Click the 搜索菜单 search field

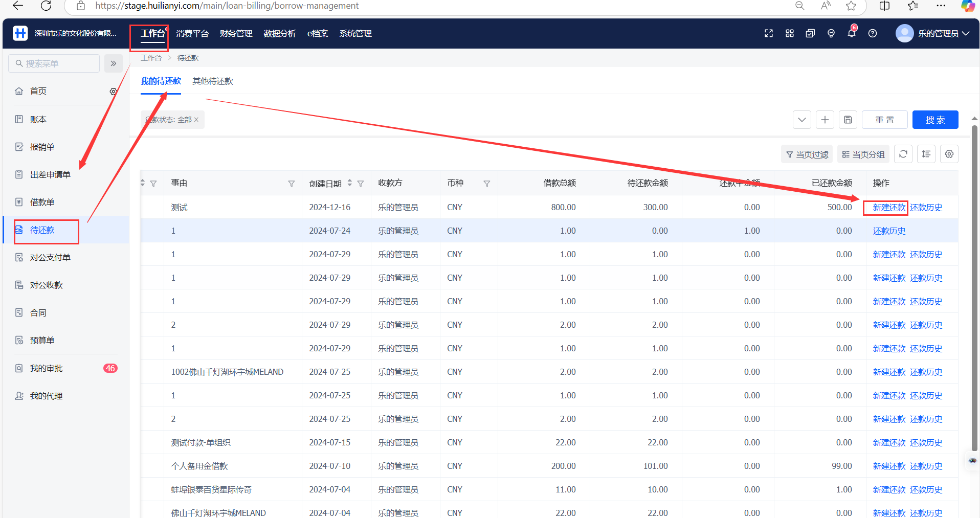click(54, 63)
